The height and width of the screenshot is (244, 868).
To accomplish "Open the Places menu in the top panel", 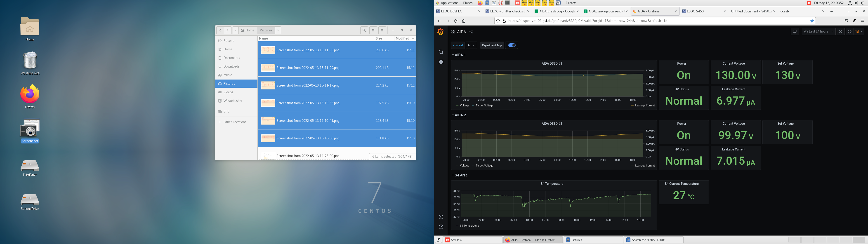I will click(467, 3).
